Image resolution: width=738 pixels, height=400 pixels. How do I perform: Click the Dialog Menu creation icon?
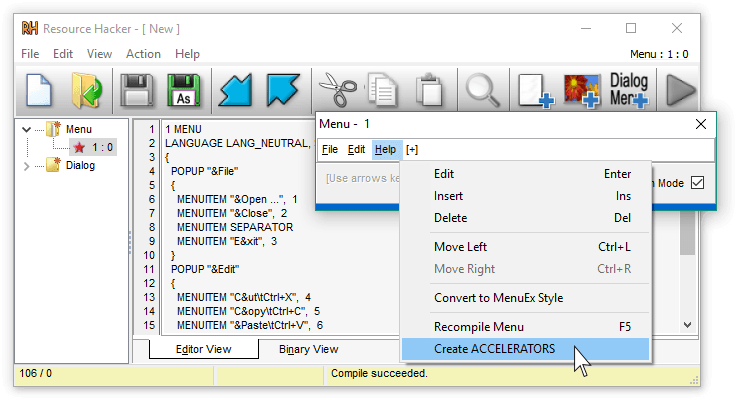(629, 91)
